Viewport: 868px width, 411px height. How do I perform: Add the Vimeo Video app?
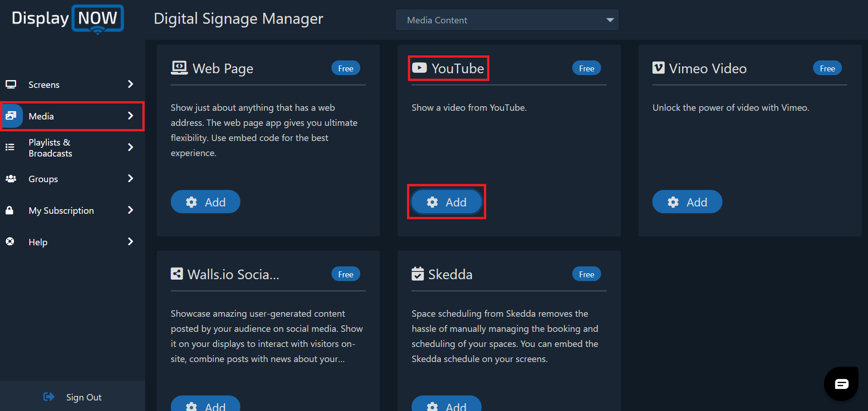click(687, 202)
